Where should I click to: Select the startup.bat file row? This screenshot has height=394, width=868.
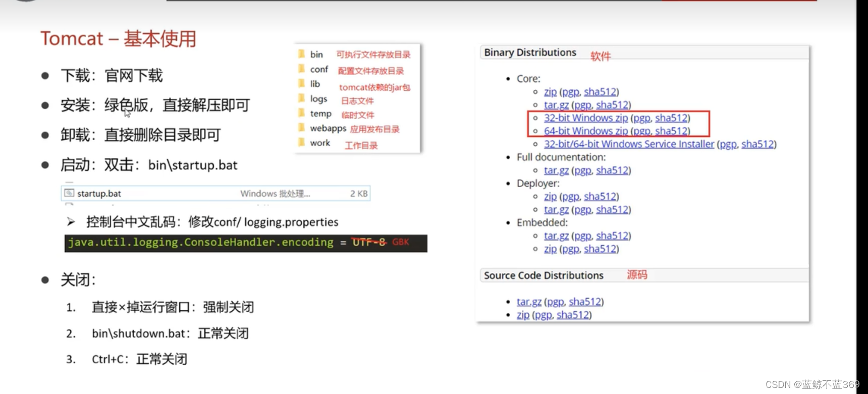pos(215,193)
